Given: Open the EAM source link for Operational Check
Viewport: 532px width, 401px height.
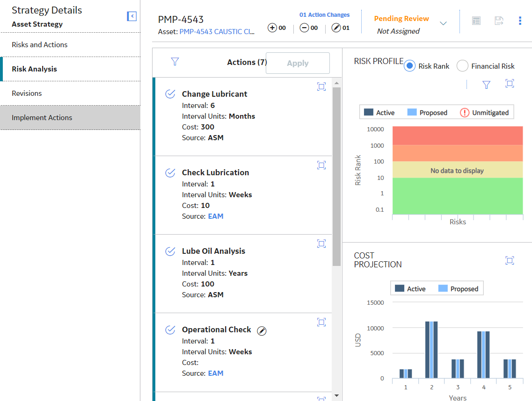Looking at the screenshot, I should pyautogui.click(x=216, y=373).
